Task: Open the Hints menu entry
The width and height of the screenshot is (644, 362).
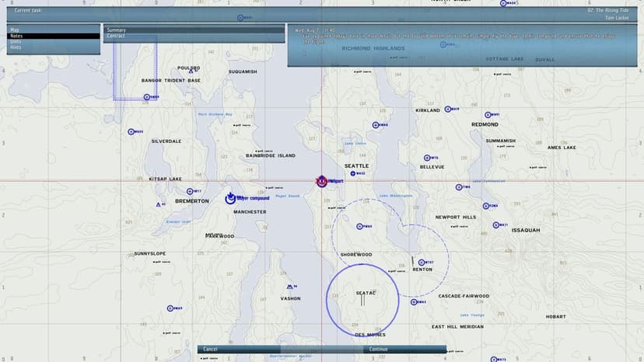Action: tap(53, 47)
